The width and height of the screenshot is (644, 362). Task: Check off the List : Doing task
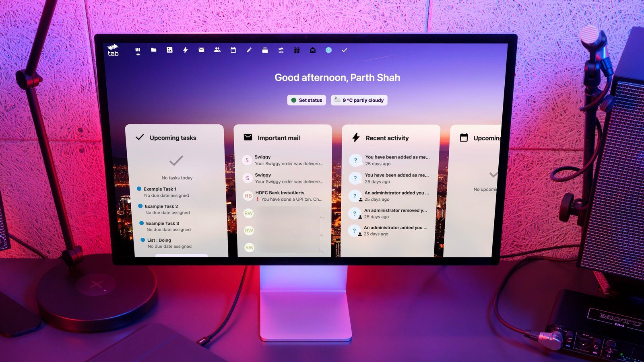coord(142,240)
